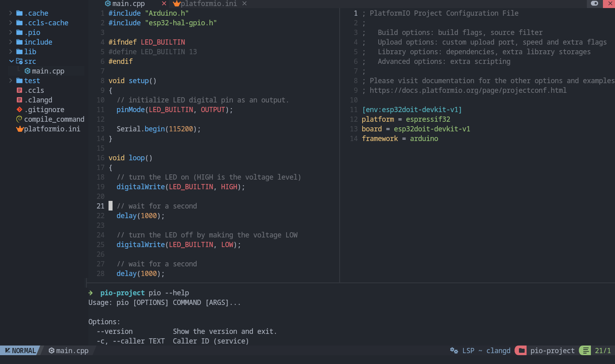Click the [env:esp32doit-devkit-v1] section header
This screenshot has width=615, height=364.
pos(412,110)
